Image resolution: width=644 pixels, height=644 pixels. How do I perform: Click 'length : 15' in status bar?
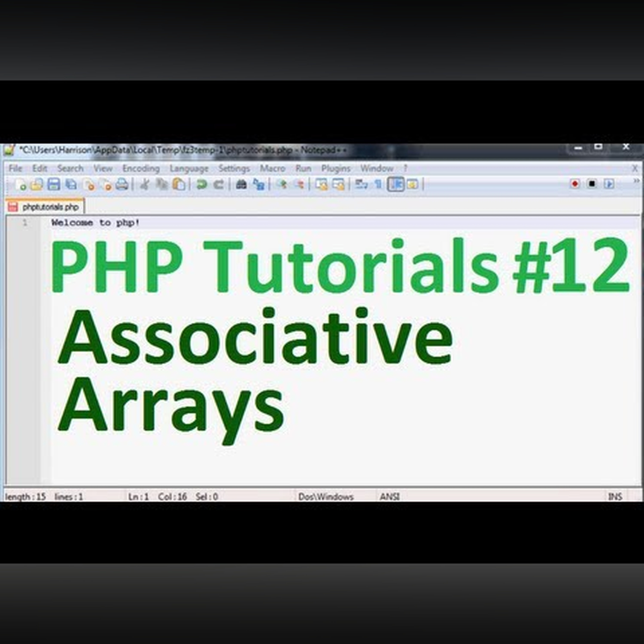point(25,497)
